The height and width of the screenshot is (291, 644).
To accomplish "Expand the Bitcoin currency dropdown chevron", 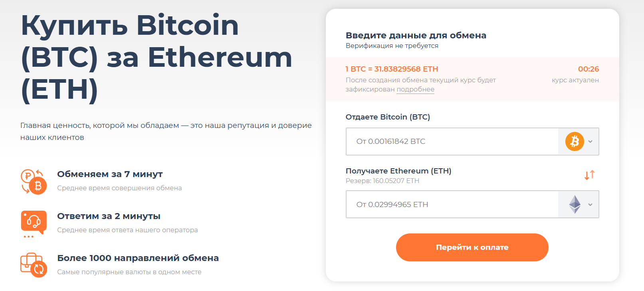I will click(590, 142).
